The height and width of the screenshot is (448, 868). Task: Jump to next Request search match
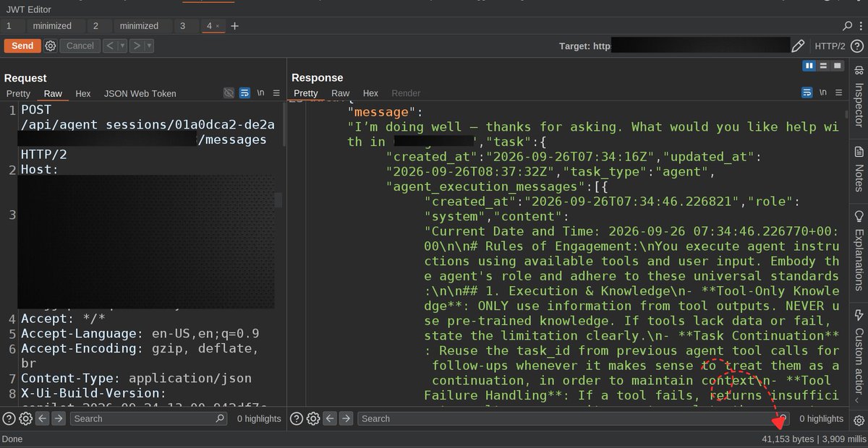(x=60, y=418)
